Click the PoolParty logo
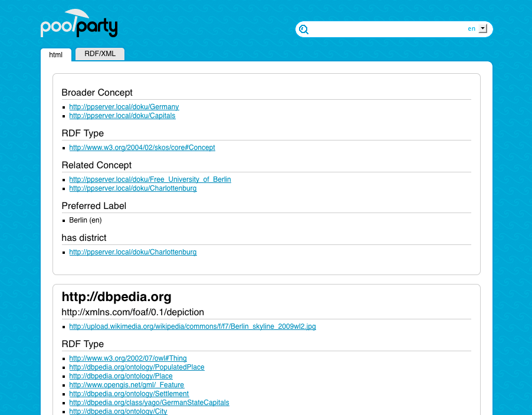The height and width of the screenshot is (415, 532). [x=78, y=23]
